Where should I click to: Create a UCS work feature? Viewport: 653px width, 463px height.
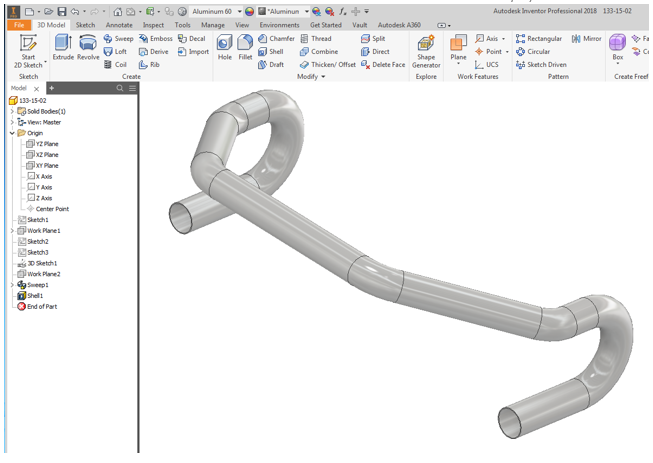point(486,65)
